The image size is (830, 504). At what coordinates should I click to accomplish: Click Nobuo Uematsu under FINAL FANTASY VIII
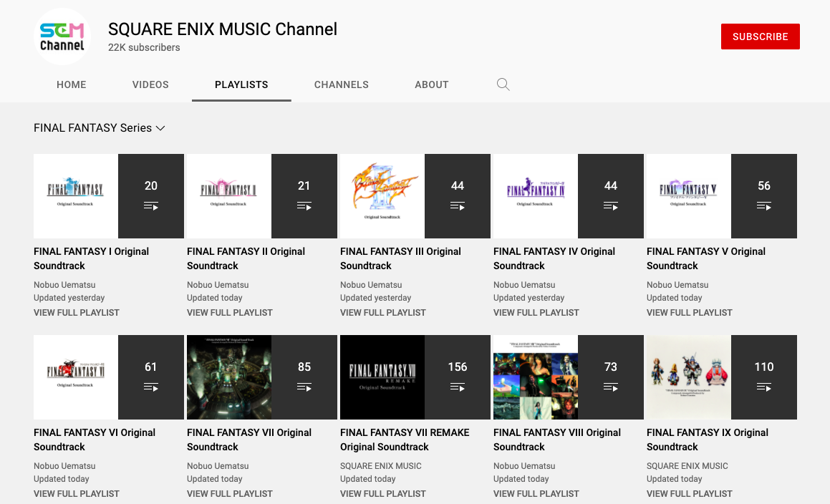pos(524,466)
